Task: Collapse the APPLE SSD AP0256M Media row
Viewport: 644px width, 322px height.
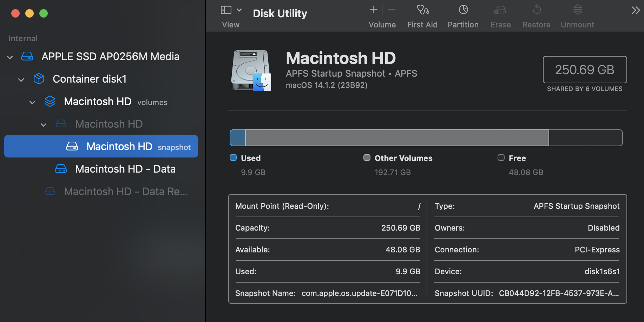Action: (10, 57)
